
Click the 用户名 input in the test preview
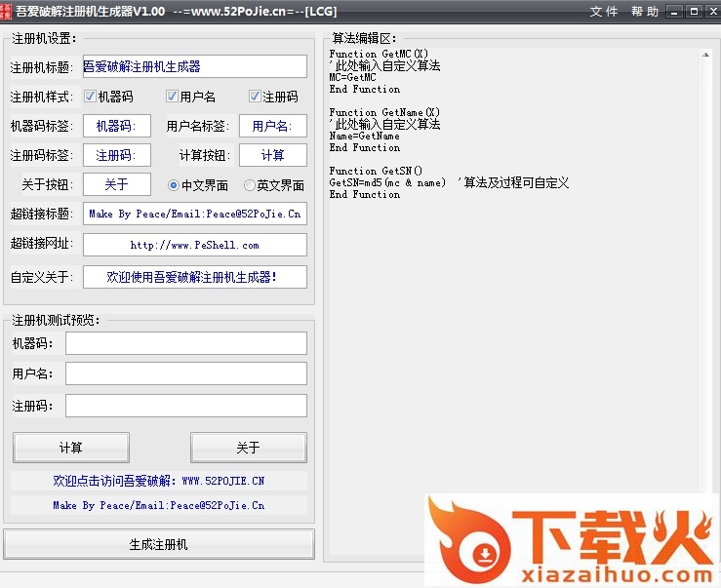(x=185, y=374)
